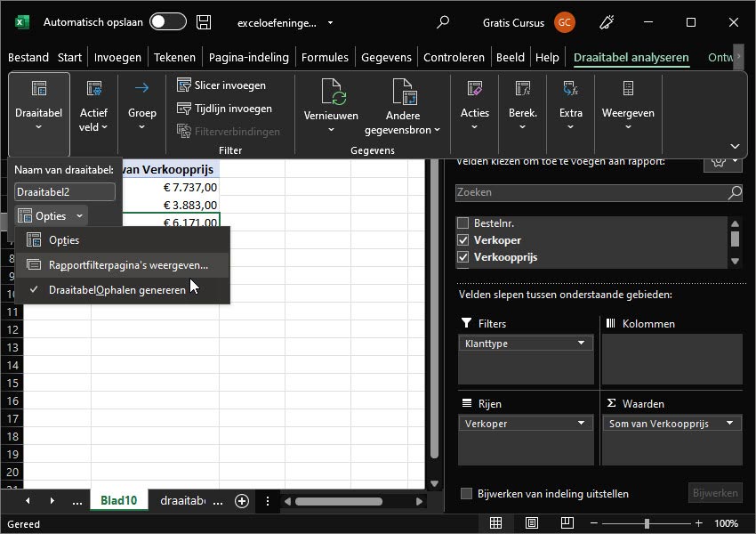Zoom out with the minus button
This screenshot has height=534, width=756.
(594, 523)
